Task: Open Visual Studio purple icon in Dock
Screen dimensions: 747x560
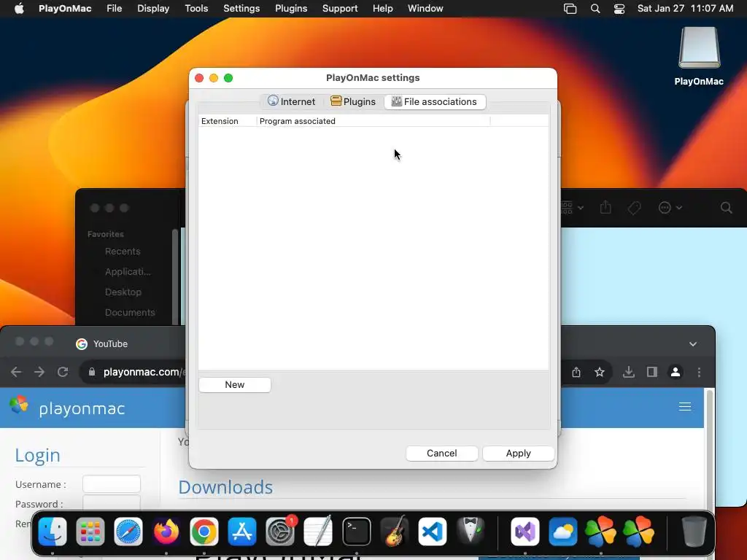Action: [x=525, y=532]
